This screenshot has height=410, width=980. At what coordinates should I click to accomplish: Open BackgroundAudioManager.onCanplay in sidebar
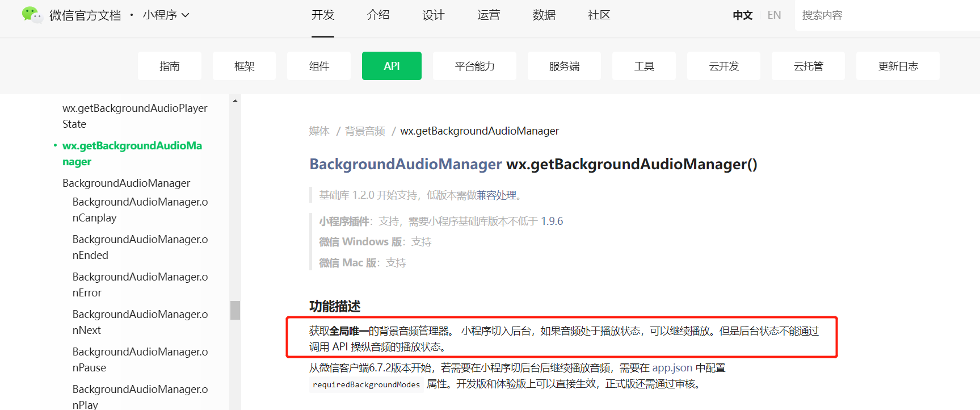point(140,210)
